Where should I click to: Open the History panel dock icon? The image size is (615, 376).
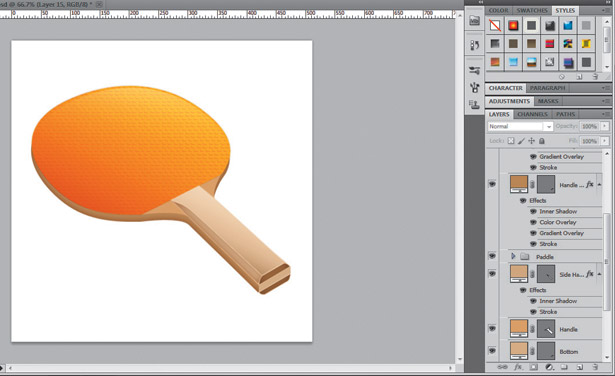click(474, 45)
